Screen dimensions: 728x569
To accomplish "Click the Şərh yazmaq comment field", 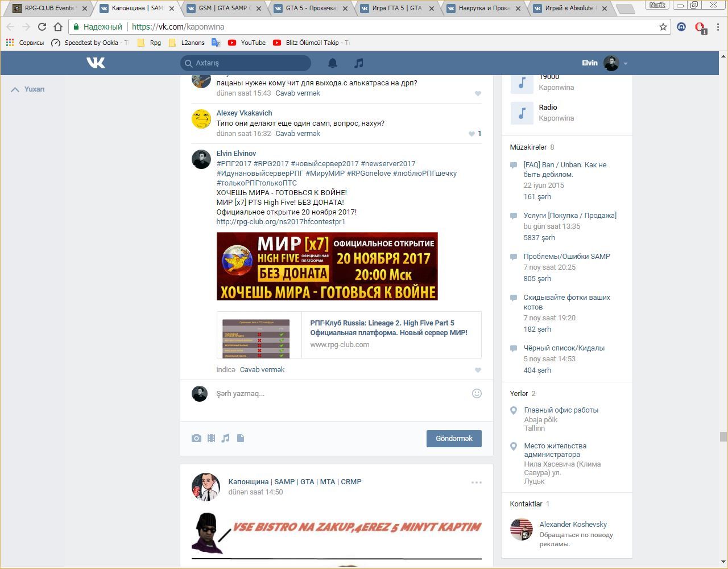I will (341, 394).
